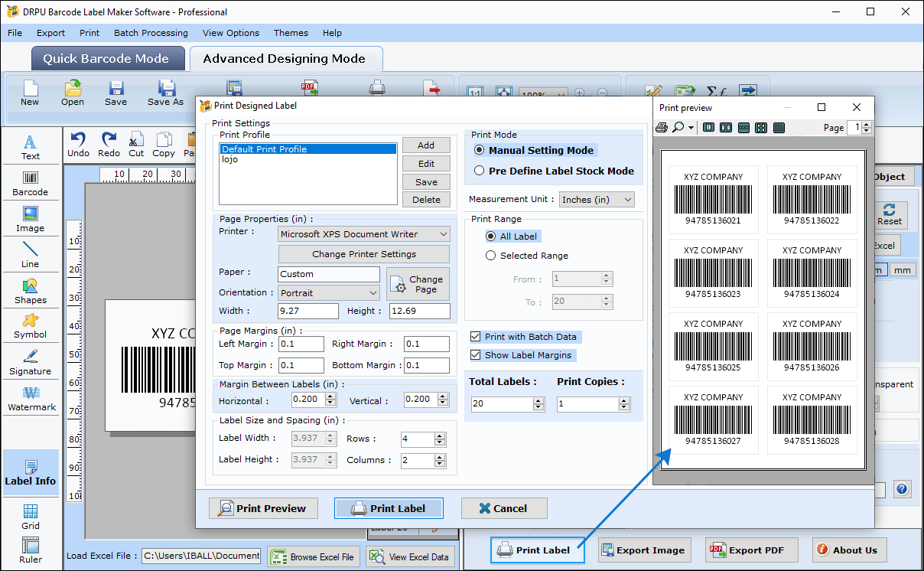Click Add print profile button

click(426, 145)
